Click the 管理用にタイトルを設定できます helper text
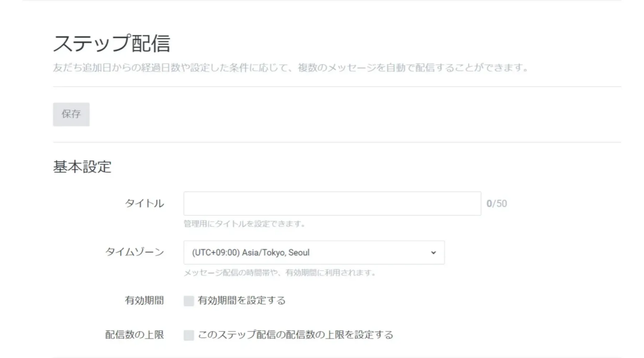The width and height of the screenshot is (644, 358). pyautogui.click(x=244, y=224)
